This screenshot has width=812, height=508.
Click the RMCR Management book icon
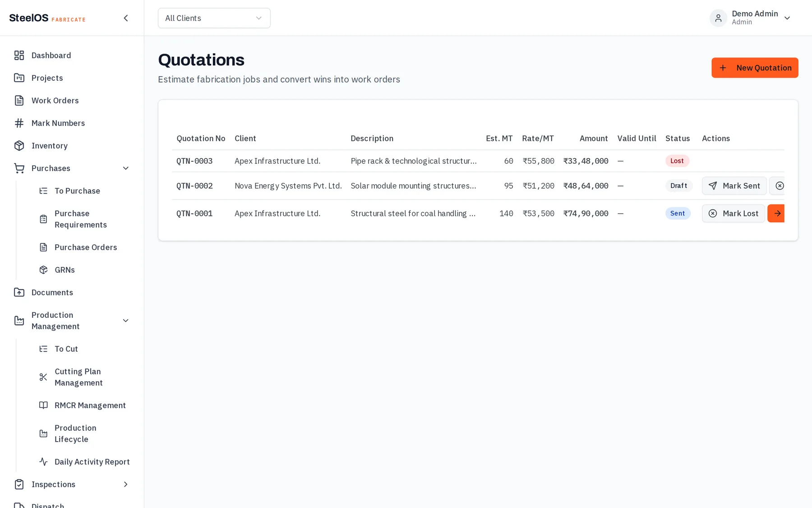[x=43, y=405]
